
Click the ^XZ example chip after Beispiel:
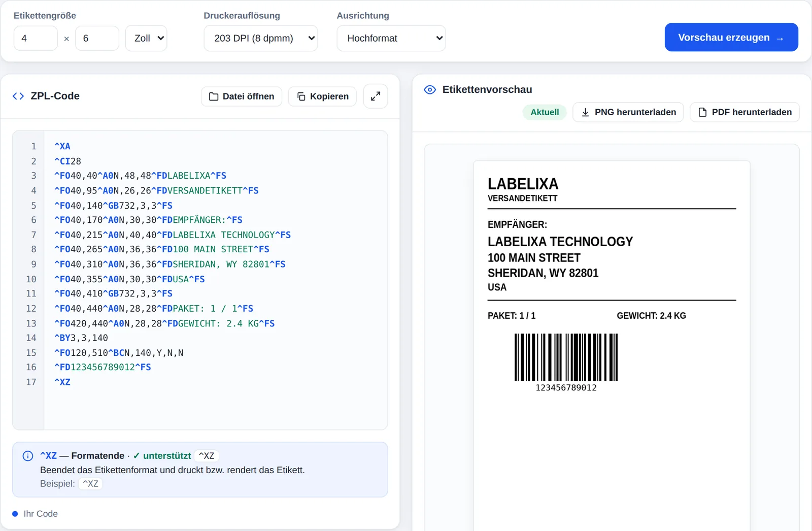coord(90,484)
